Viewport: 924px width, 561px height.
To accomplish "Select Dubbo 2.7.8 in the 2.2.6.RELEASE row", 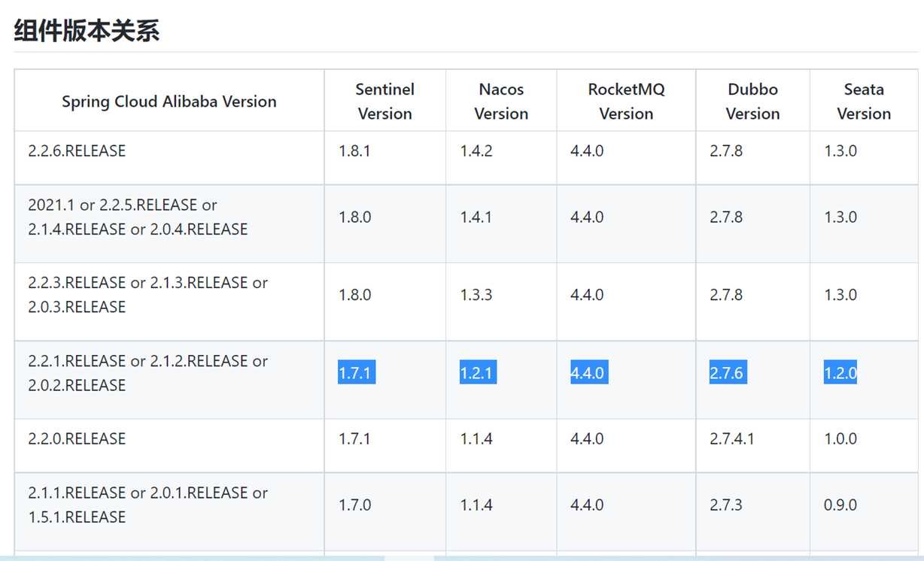I will 726,151.
